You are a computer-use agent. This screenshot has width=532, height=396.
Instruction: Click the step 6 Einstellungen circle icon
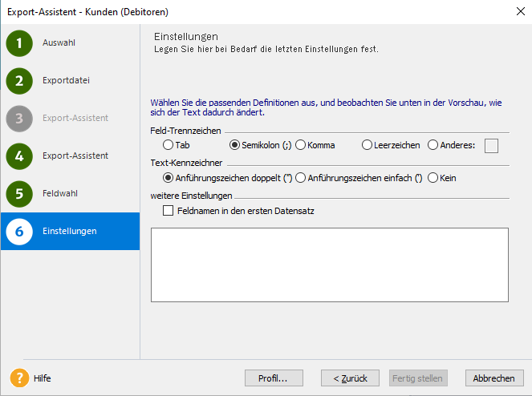point(19,232)
